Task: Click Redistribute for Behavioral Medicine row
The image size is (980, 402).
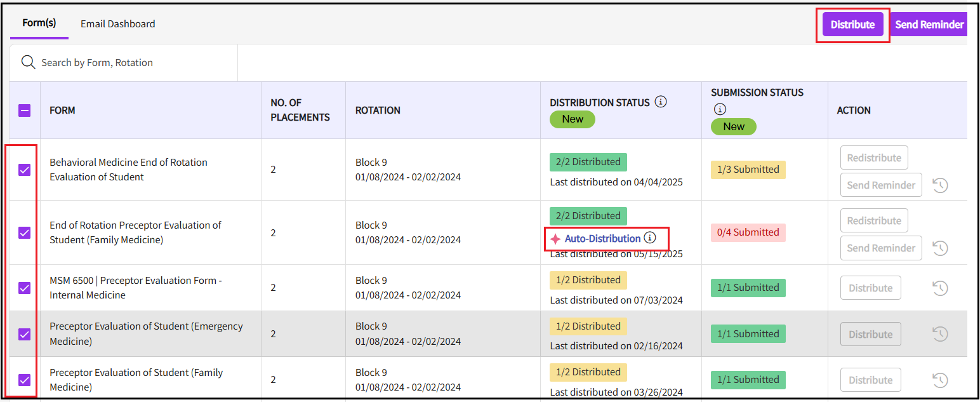Action: (x=873, y=157)
